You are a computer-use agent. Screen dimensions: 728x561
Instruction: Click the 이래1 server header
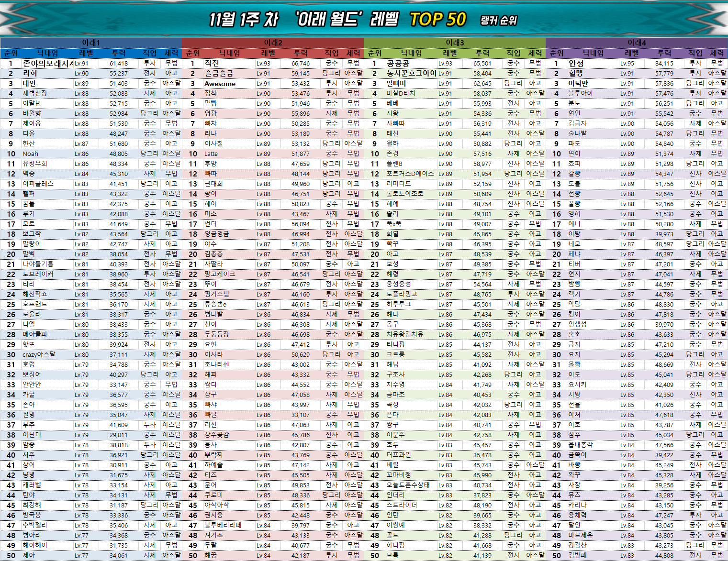click(x=91, y=43)
